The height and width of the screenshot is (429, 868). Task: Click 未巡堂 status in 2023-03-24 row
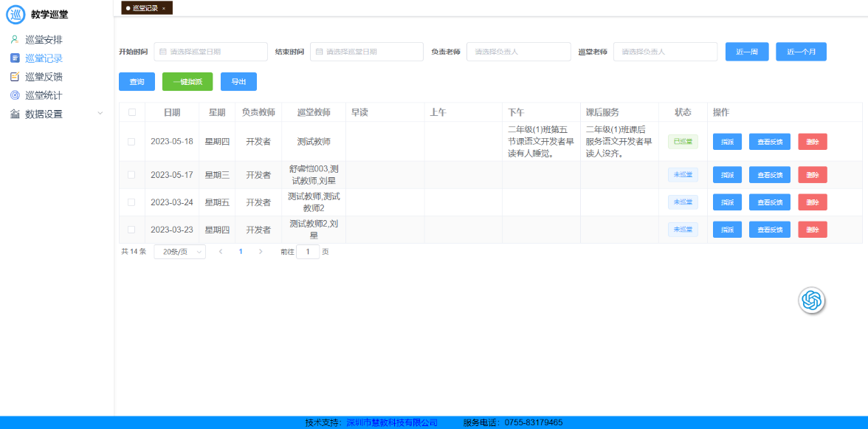683,202
